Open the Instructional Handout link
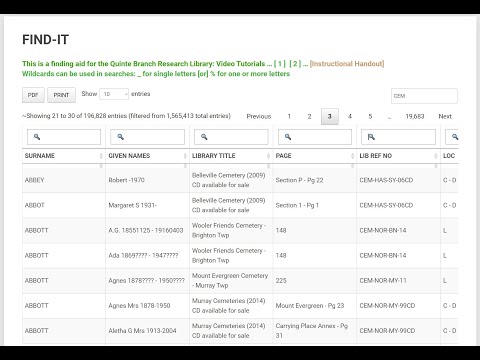480x360 pixels. (x=347, y=64)
